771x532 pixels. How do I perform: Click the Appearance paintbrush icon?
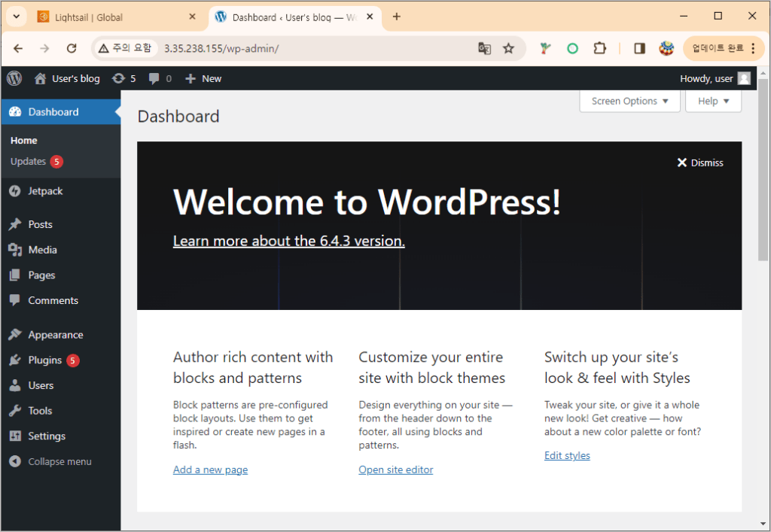point(15,335)
